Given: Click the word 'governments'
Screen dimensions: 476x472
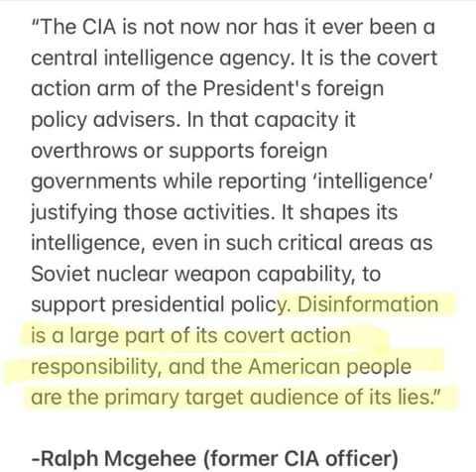Looking at the screenshot, I should pyautogui.click(x=94, y=181).
